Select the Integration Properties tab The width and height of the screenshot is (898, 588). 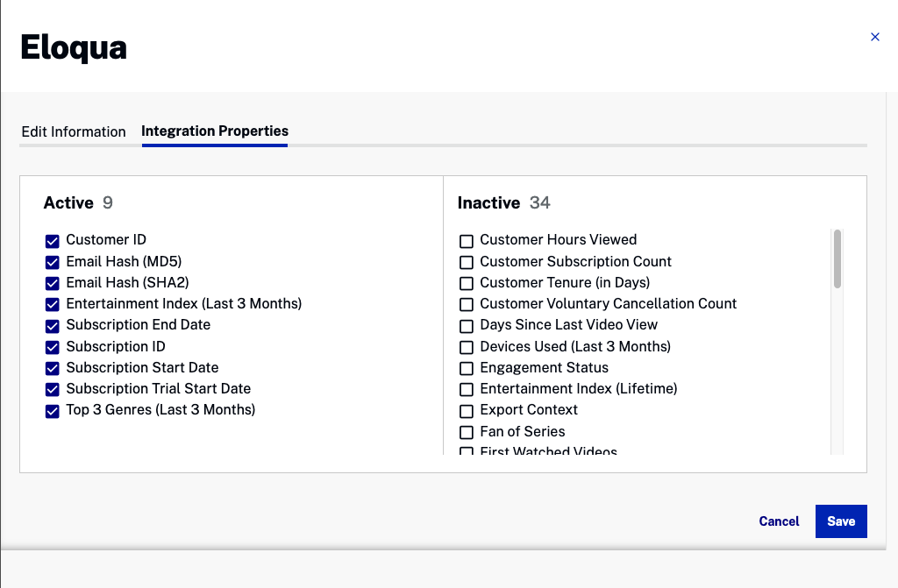coord(215,131)
